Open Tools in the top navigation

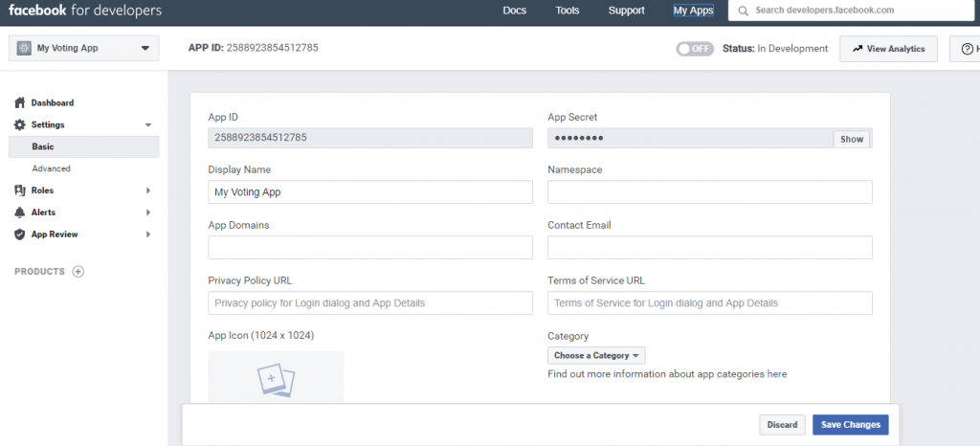[x=568, y=11]
